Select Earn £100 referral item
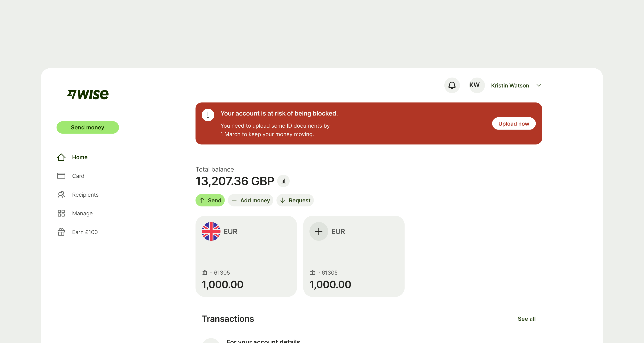Image resolution: width=644 pixels, height=343 pixels. point(85,232)
